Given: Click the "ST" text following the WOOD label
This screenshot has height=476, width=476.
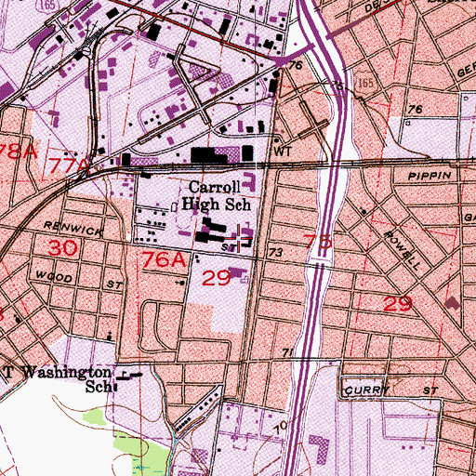Looking at the screenshot, I should click(114, 284).
